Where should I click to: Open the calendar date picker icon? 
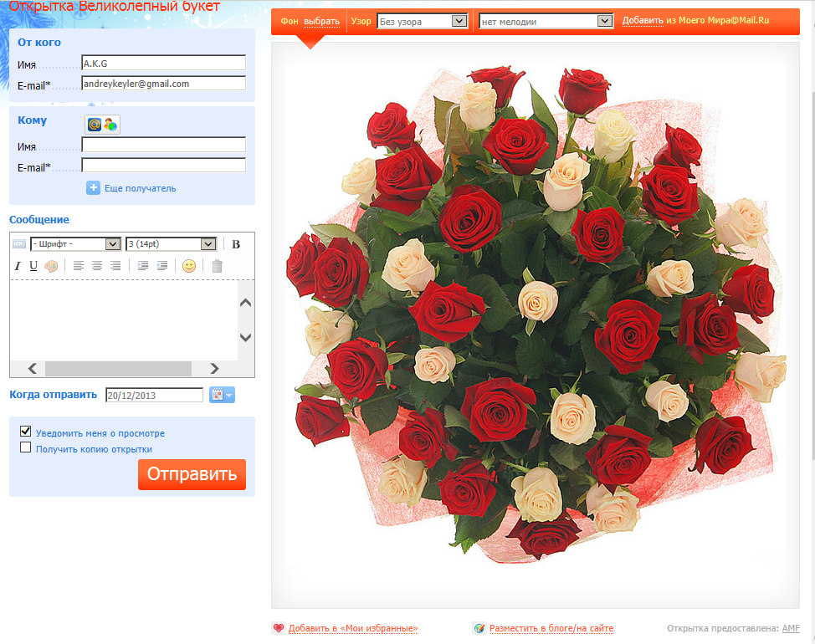222,396
